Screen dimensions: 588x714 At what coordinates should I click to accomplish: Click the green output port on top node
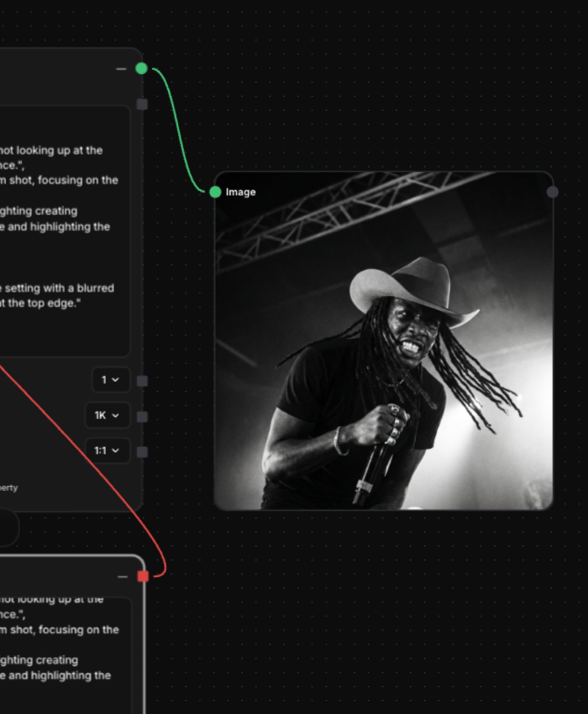pyautogui.click(x=142, y=68)
